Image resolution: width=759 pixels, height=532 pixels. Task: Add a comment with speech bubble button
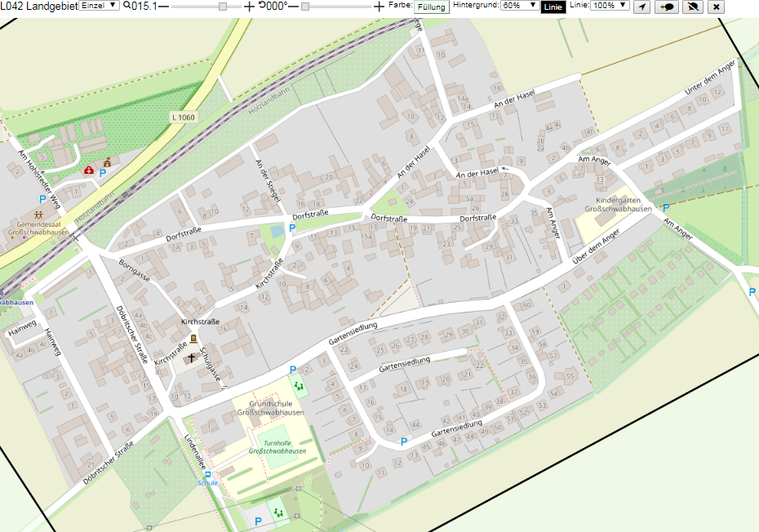667,7
